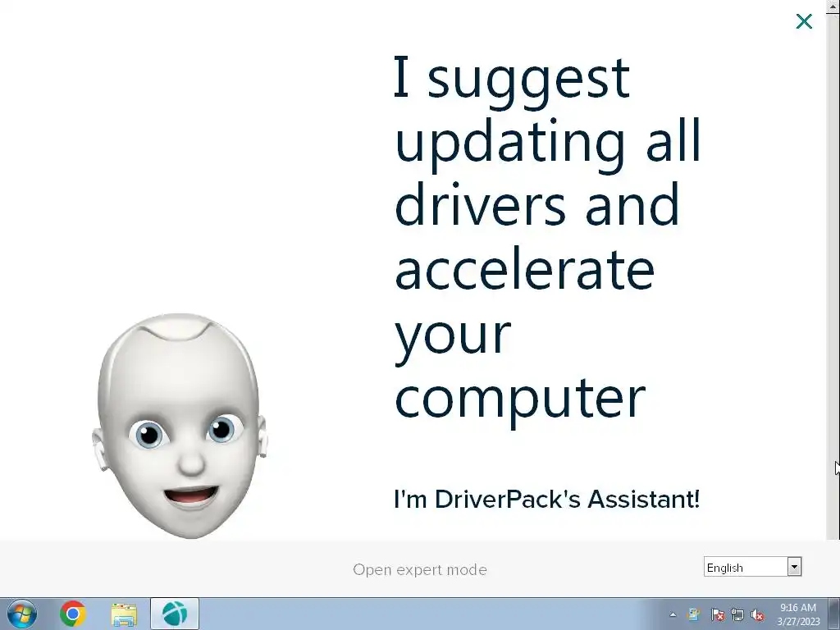
Task: Select the DriverPack taskbar icon
Action: coord(175,614)
